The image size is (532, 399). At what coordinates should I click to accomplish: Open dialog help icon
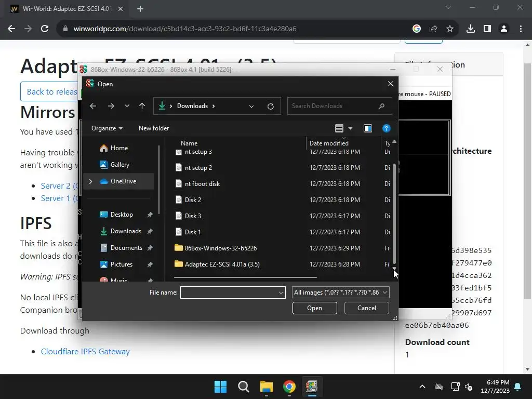click(x=386, y=128)
